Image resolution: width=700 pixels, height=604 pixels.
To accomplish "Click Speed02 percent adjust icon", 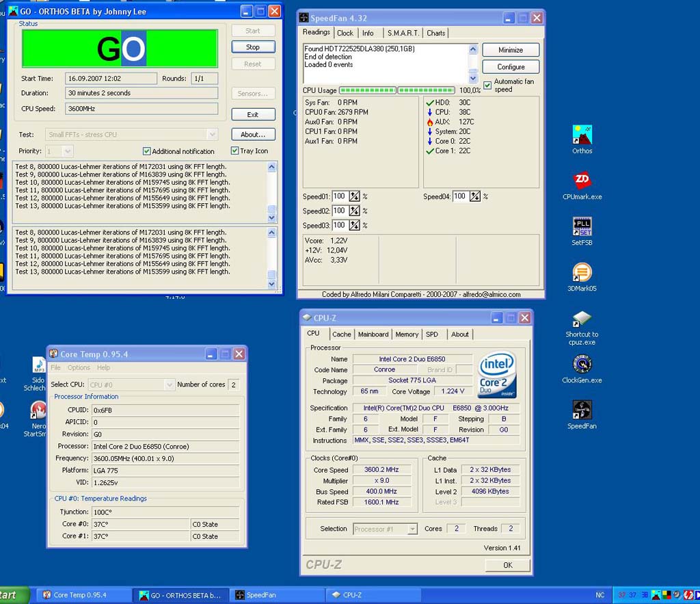I will [x=354, y=211].
